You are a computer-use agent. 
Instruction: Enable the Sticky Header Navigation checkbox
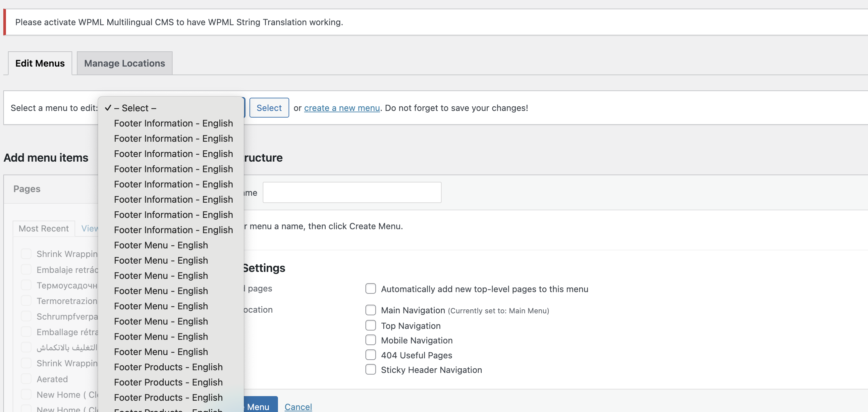370,370
